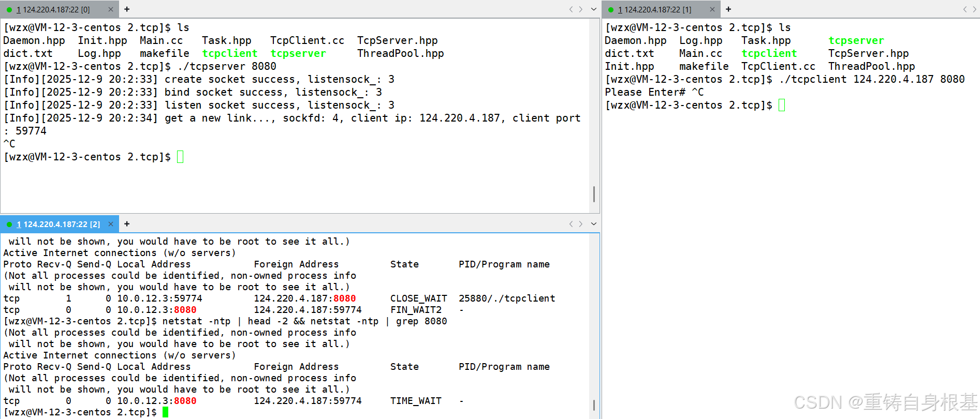980x419 pixels.
Task: Click cursor at right terminal prompt
Action: (x=782, y=105)
